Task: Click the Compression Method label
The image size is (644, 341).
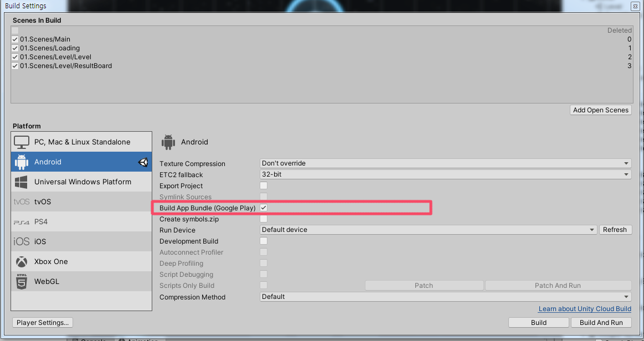Action: [x=192, y=297]
